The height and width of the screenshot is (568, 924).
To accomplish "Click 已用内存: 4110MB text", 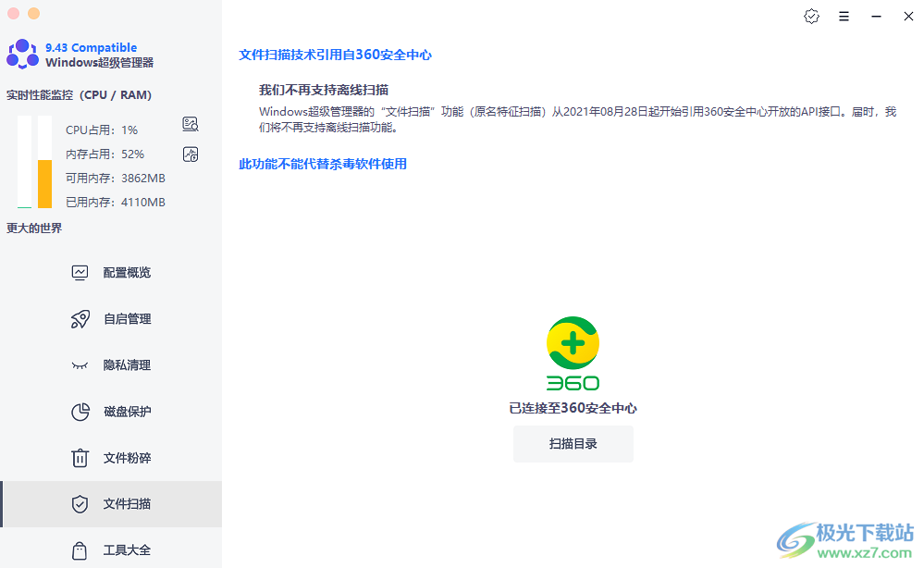I will point(116,203).
